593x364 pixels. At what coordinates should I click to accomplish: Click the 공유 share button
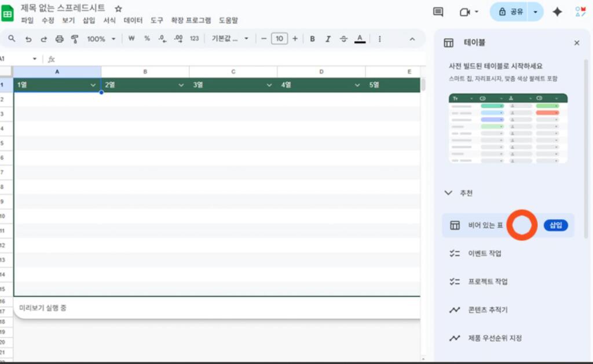pyautogui.click(x=510, y=12)
